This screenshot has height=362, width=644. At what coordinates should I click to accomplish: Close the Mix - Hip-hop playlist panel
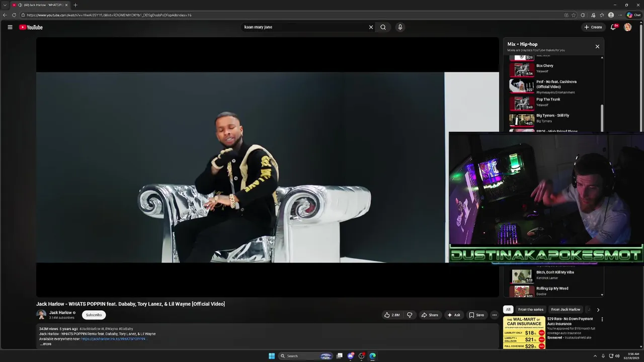click(597, 46)
